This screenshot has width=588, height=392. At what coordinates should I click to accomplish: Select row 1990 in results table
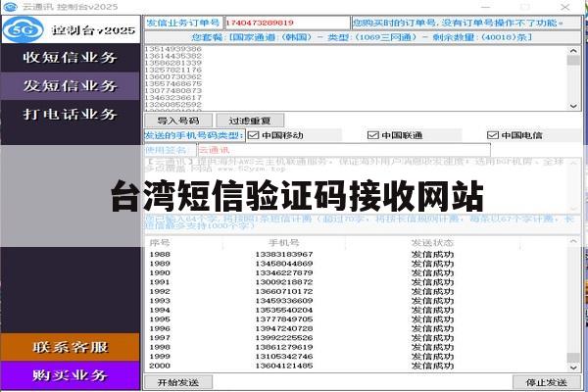coord(357,273)
